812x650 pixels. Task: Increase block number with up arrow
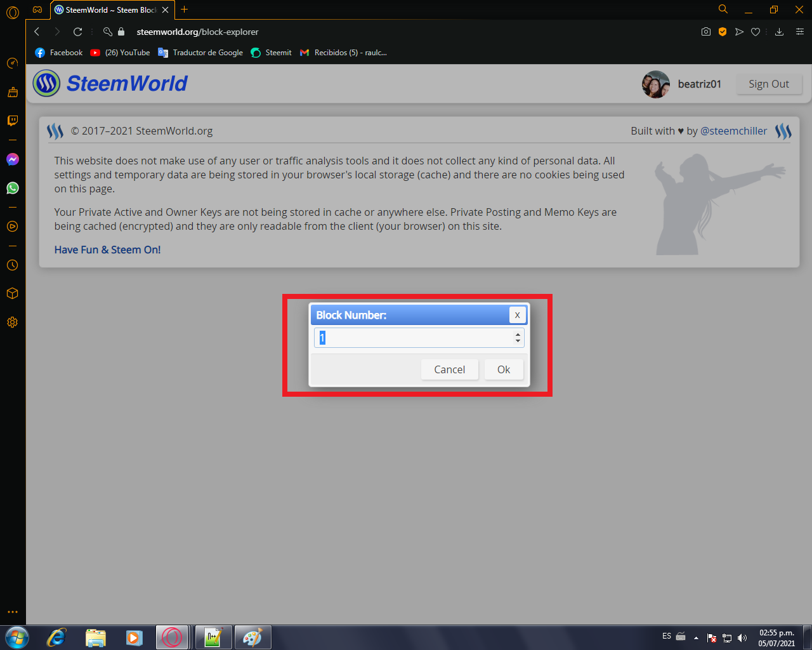(518, 334)
